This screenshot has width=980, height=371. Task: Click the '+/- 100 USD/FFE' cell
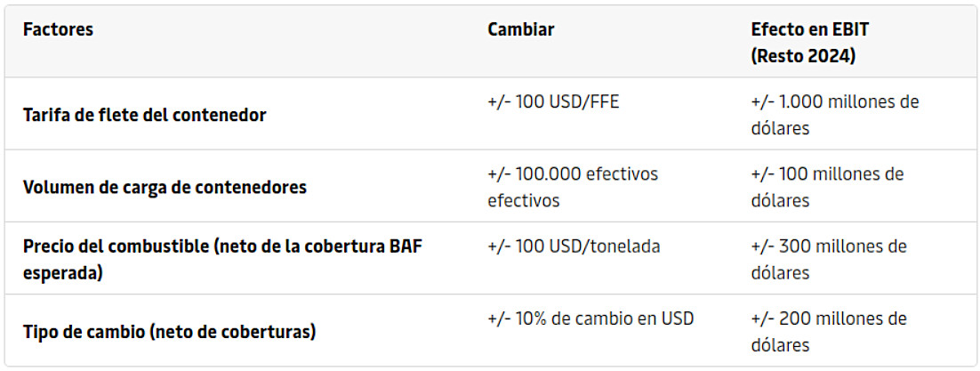tap(553, 102)
